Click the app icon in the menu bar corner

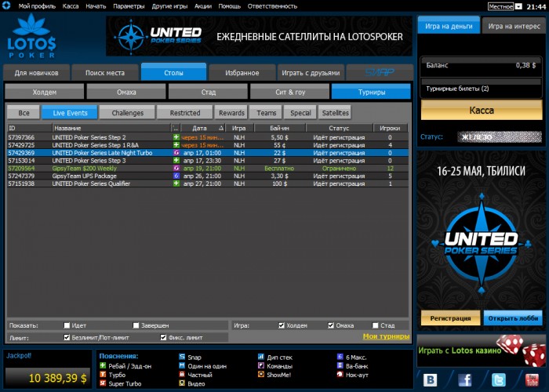click(6, 5)
